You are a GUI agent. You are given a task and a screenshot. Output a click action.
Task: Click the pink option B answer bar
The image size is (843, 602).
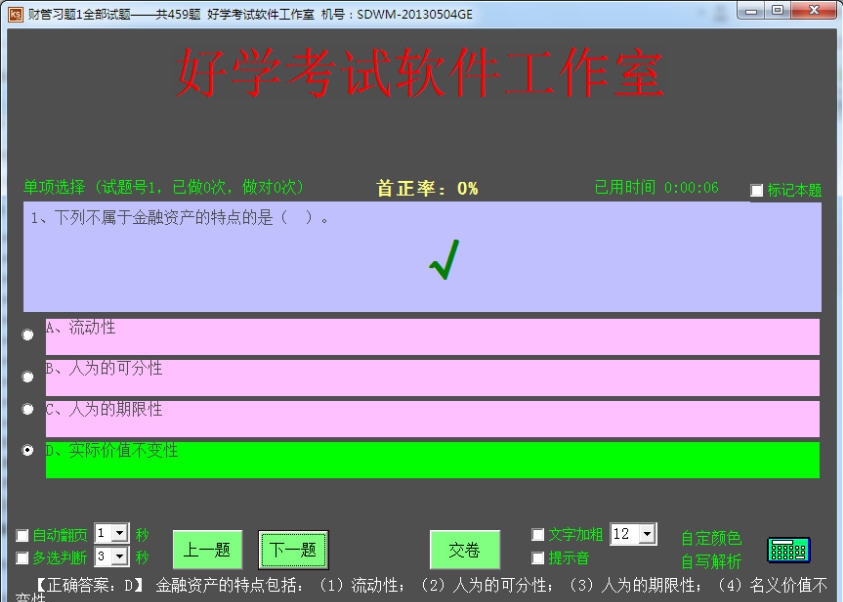coord(432,378)
